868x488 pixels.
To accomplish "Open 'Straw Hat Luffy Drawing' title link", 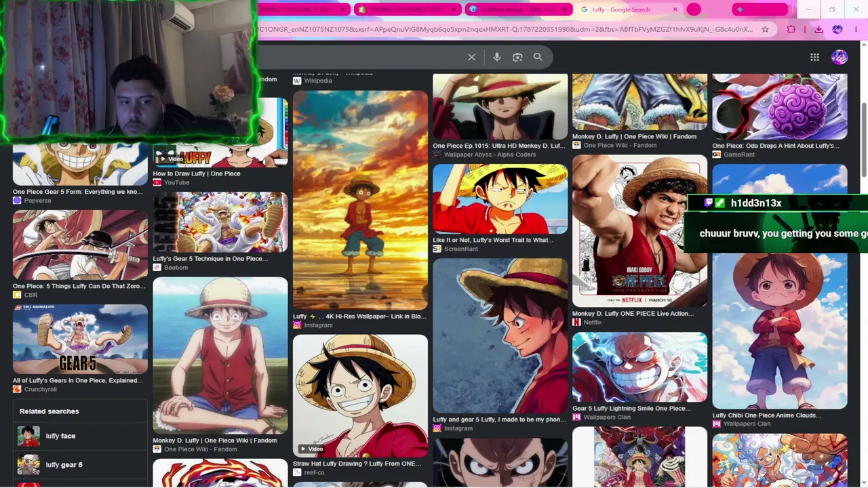I will [x=357, y=464].
